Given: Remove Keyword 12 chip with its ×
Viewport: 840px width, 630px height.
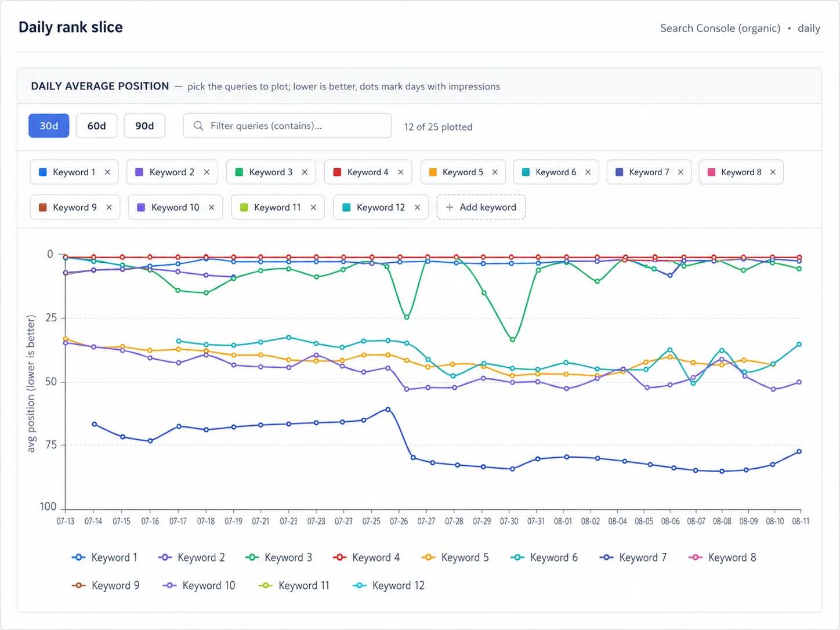Looking at the screenshot, I should pos(417,207).
